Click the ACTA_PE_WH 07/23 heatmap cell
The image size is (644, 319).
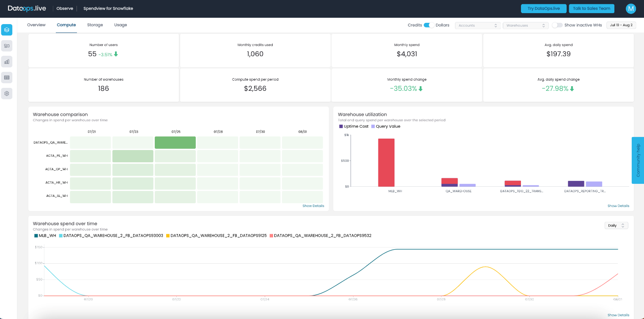(x=133, y=156)
